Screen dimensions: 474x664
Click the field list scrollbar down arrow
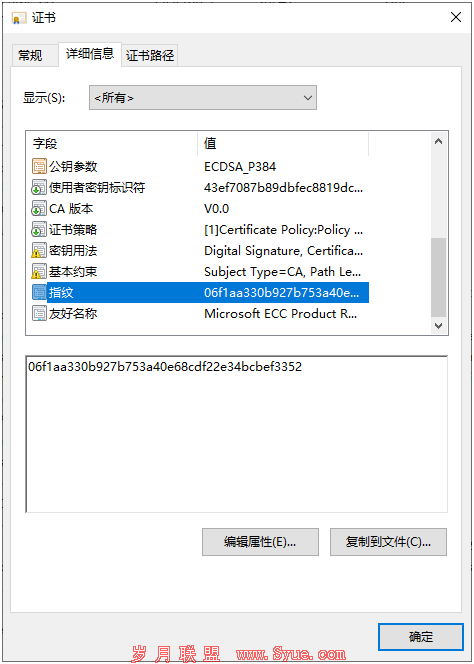click(x=438, y=326)
